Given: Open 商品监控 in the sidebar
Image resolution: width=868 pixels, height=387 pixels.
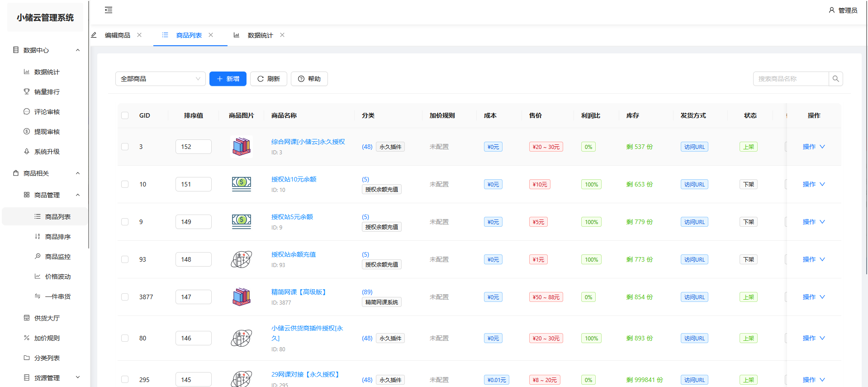Looking at the screenshot, I should (x=57, y=257).
